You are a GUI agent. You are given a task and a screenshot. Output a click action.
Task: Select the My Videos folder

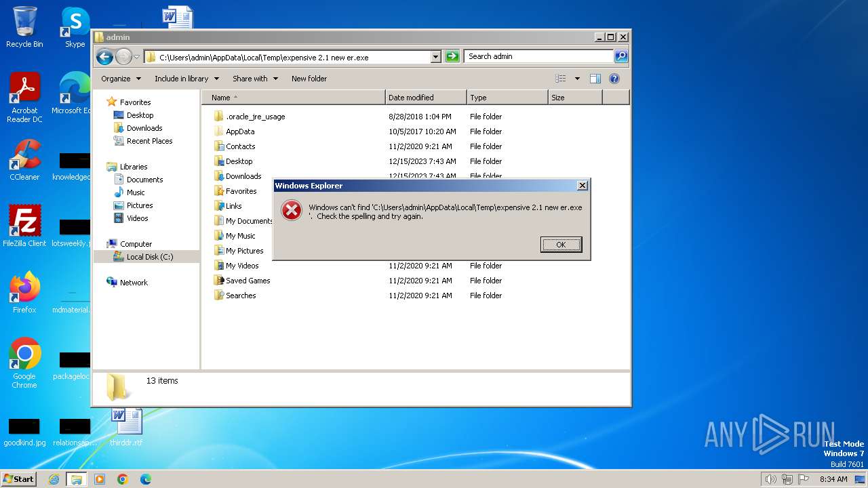click(236, 266)
